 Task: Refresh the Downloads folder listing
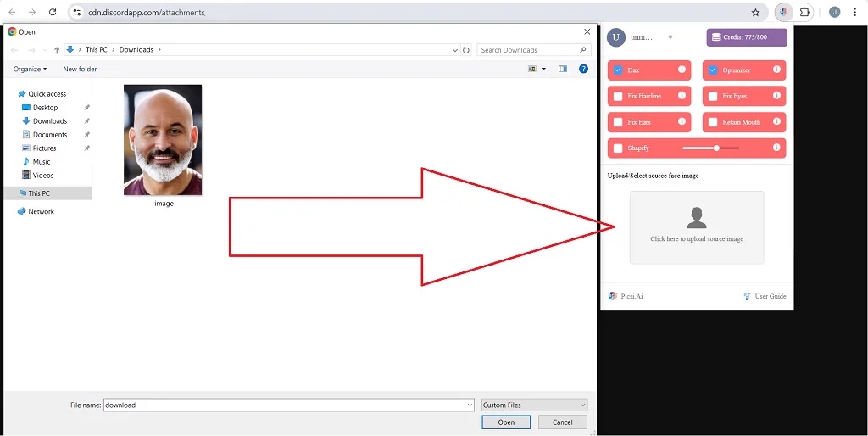click(466, 50)
